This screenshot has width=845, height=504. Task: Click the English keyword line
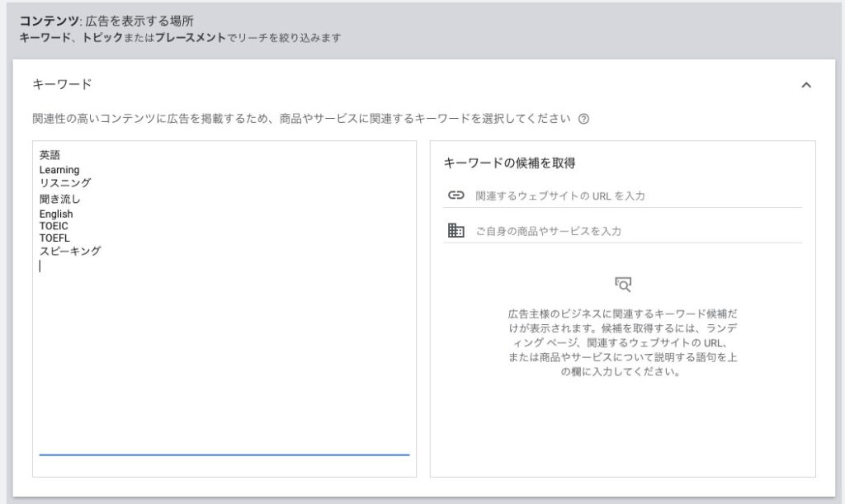(x=56, y=214)
